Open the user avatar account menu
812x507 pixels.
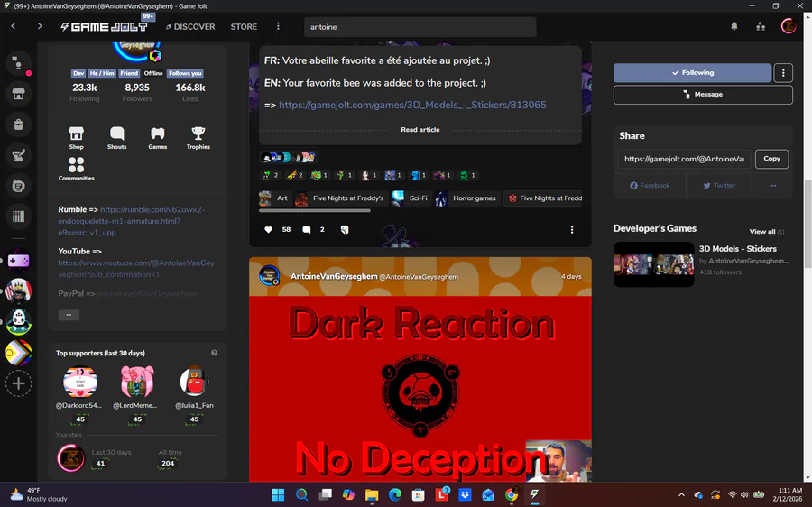[x=789, y=26]
